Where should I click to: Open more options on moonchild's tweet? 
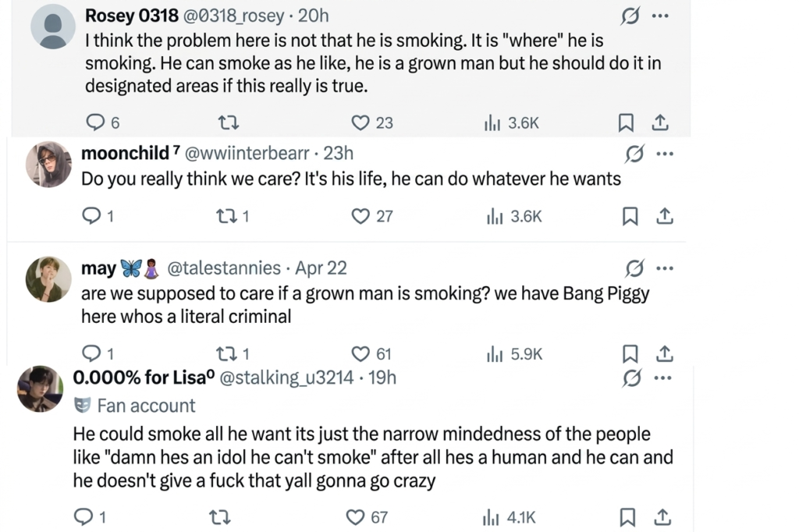pos(665,153)
